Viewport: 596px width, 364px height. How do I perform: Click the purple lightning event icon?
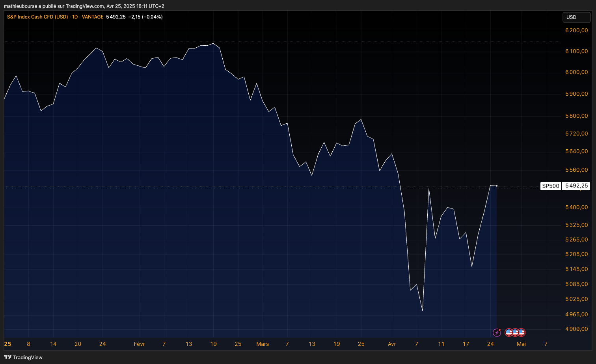(497, 332)
